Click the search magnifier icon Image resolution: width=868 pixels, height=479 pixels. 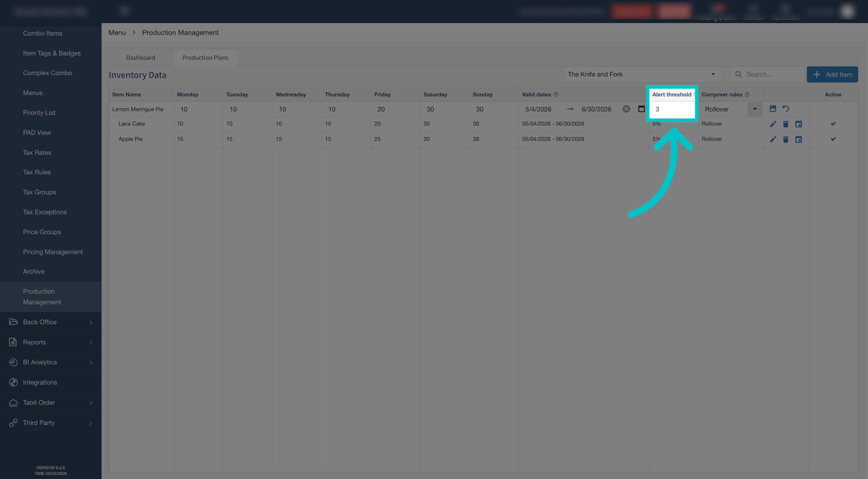click(x=738, y=74)
